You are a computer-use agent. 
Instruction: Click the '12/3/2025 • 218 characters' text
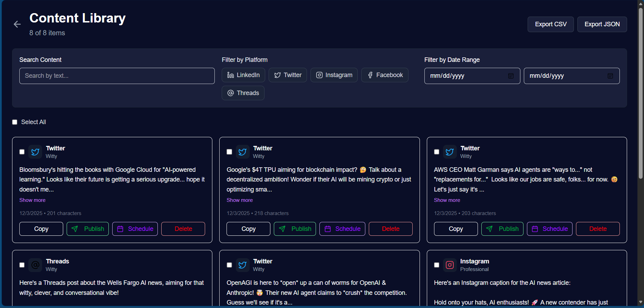click(x=258, y=213)
